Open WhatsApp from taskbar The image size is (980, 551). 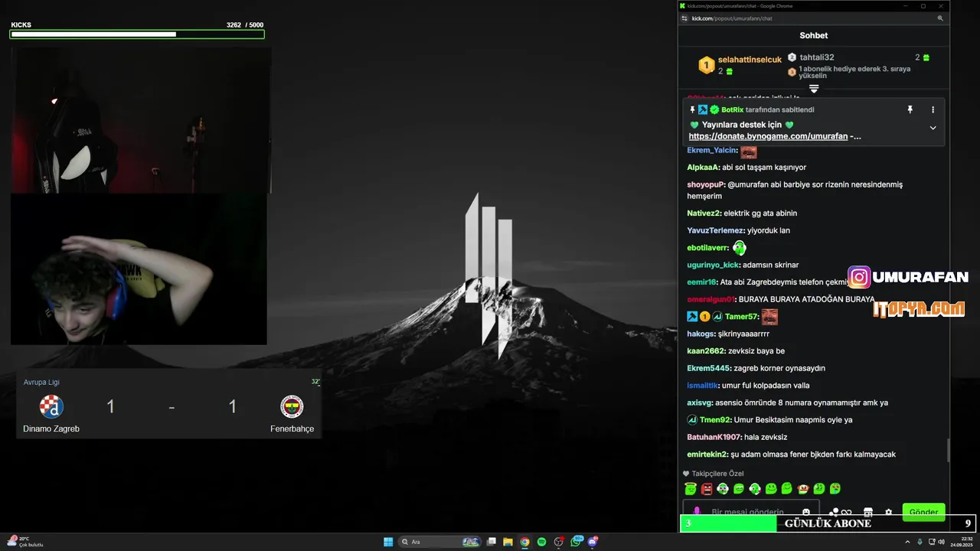point(576,542)
